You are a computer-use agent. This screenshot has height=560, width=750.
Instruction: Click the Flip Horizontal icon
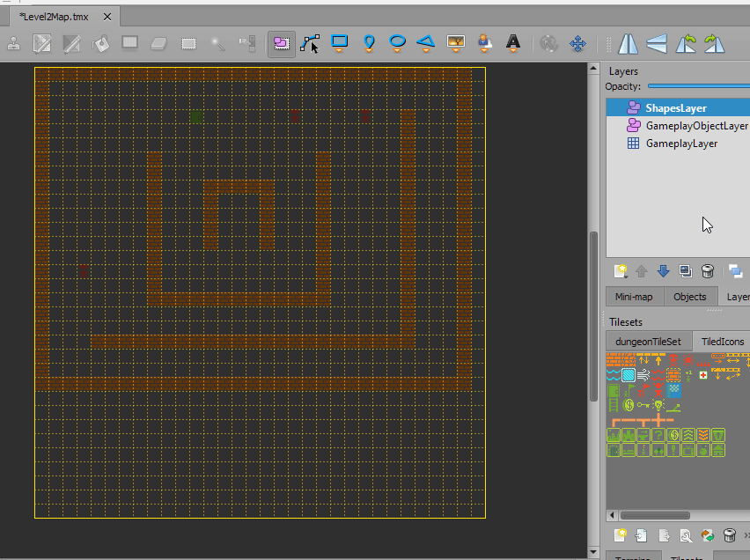(629, 43)
